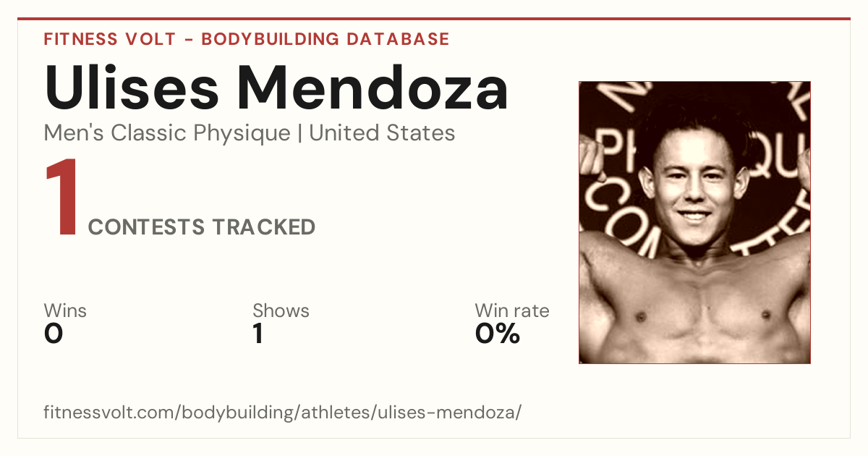This screenshot has height=456, width=868.
Task: Select the CONTESTS TRACKED label
Action: [202, 227]
